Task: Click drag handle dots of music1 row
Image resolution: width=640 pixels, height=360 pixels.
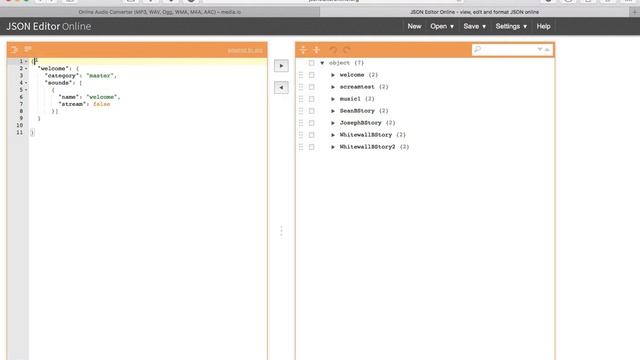Action: [301, 99]
